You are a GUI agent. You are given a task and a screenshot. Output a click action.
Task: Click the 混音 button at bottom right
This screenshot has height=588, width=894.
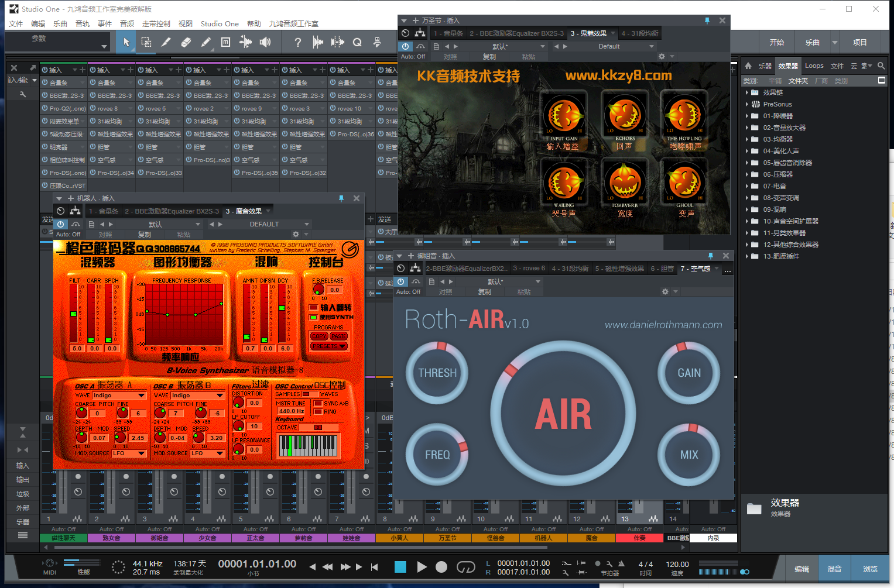pos(834,569)
